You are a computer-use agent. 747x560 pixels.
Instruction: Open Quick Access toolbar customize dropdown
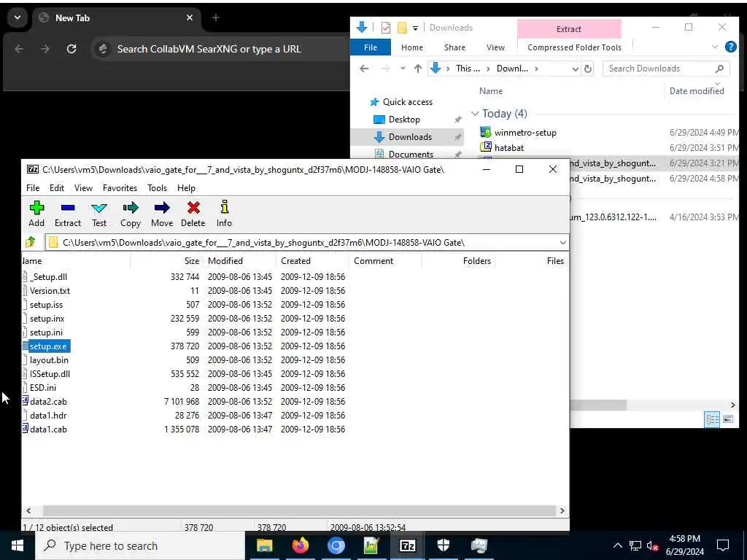415,28
